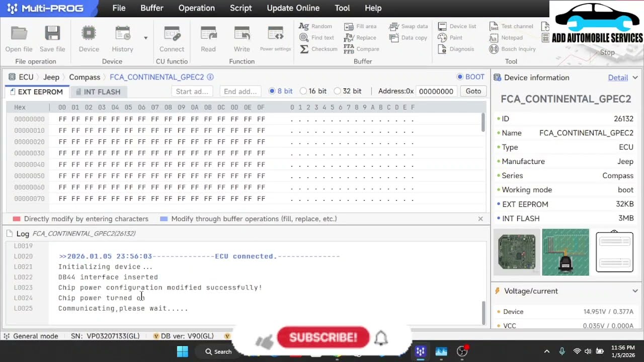This screenshot has width=644, height=362.
Task: Collapse the Device information panel chevron
Action: tap(635, 77)
